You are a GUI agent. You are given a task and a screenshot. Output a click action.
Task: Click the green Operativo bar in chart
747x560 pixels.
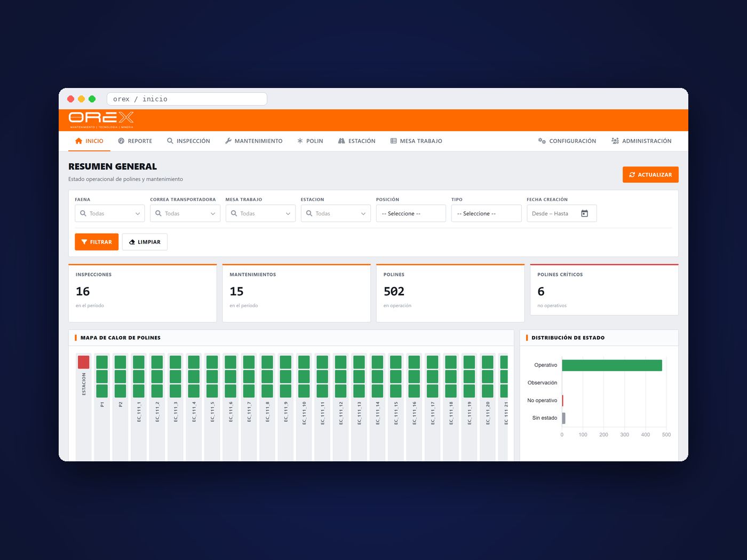[x=612, y=365]
